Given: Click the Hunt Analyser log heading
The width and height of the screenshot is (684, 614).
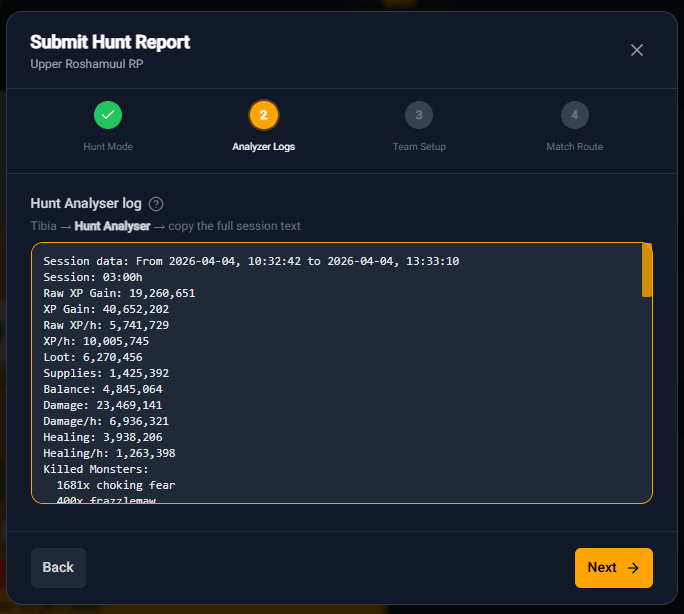Looking at the screenshot, I should point(86,204).
